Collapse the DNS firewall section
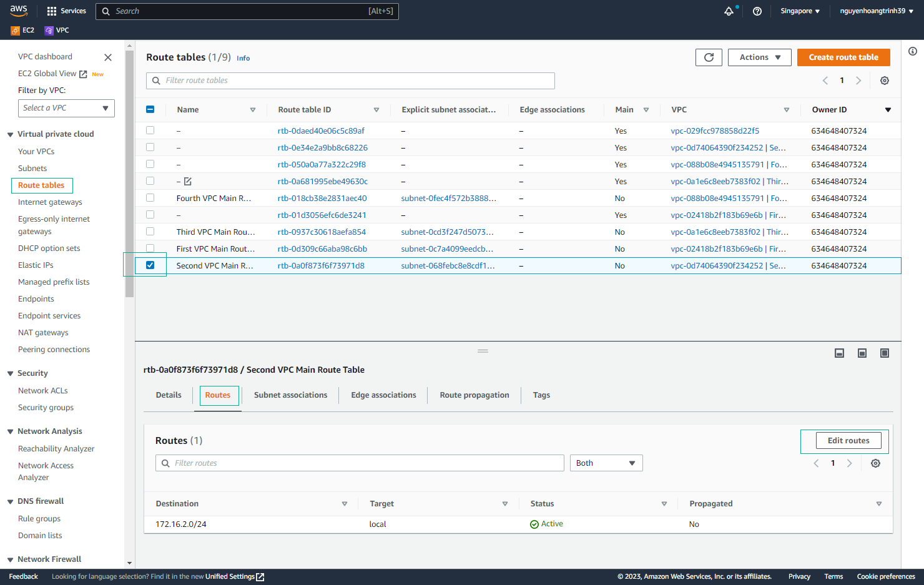Viewport: 924px width, 585px height. click(10, 502)
